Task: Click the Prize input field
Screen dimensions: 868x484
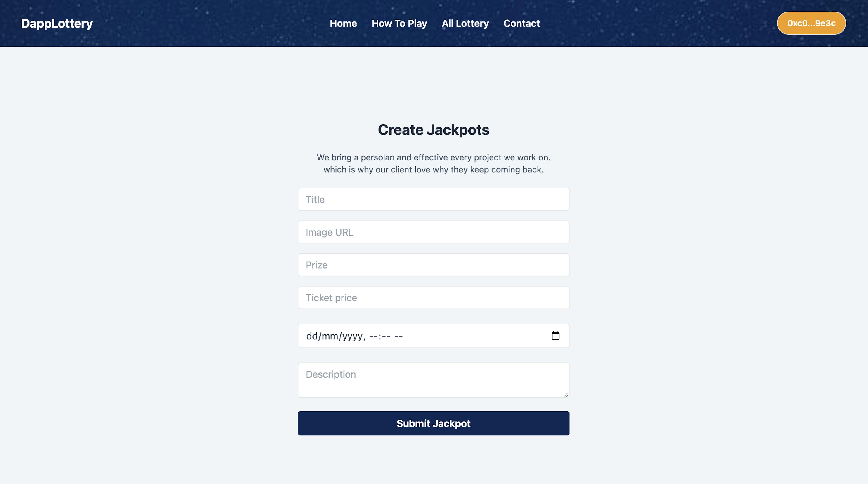Action: [x=433, y=264]
